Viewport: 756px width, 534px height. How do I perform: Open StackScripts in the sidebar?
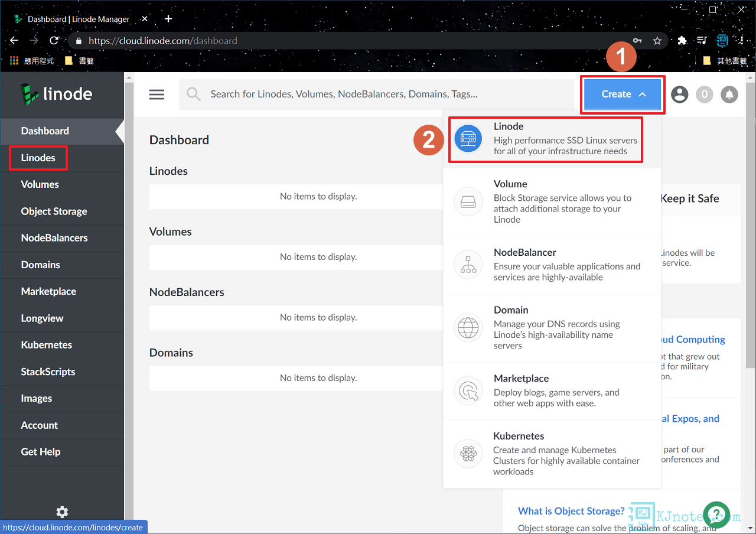[x=62, y=372]
